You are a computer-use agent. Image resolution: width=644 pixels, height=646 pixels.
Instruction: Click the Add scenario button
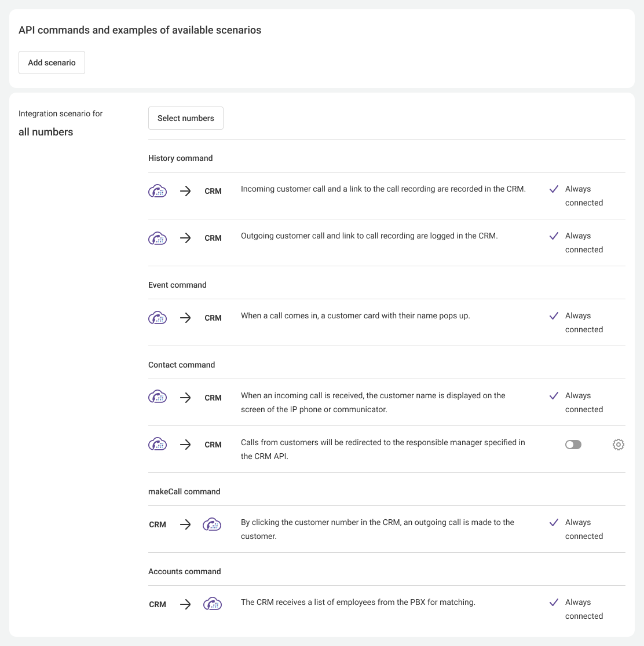tap(52, 63)
